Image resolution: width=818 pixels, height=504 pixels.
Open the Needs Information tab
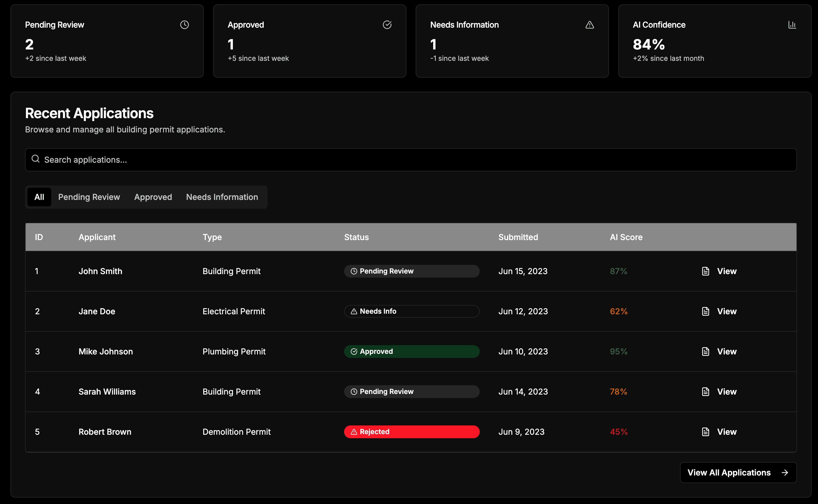coord(222,197)
